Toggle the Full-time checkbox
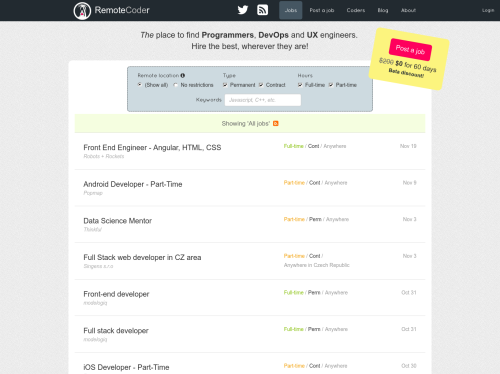500x374 pixels. pyautogui.click(x=300, y=85)
